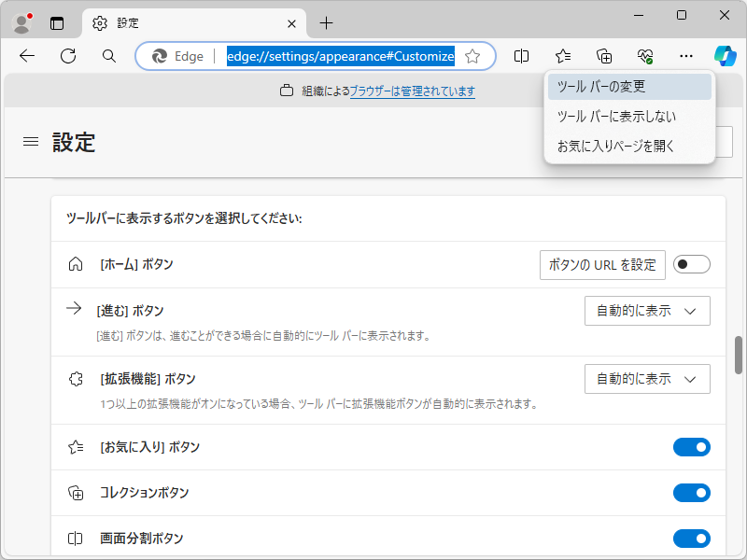The height and width of the screenshot is (560, 747).
Task: Change the 拡張機能 button display dropdown
Action: (x=647, y=379)
